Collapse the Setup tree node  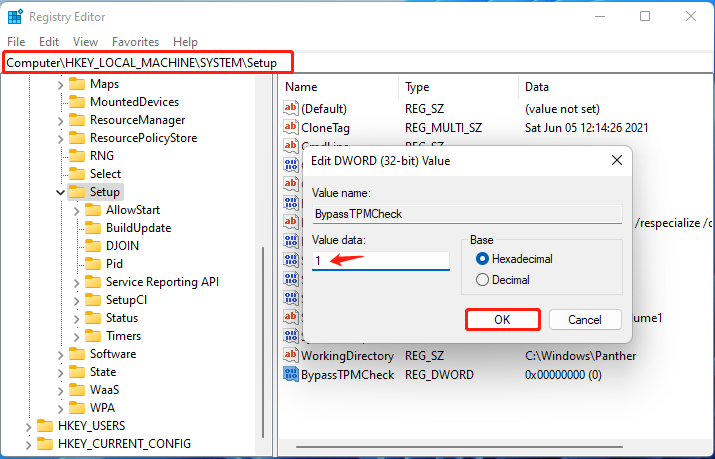[x=60, y=192]
